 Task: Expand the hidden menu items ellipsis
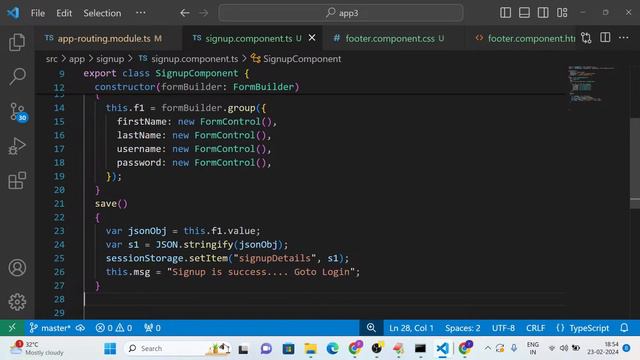tap(141, 13)
